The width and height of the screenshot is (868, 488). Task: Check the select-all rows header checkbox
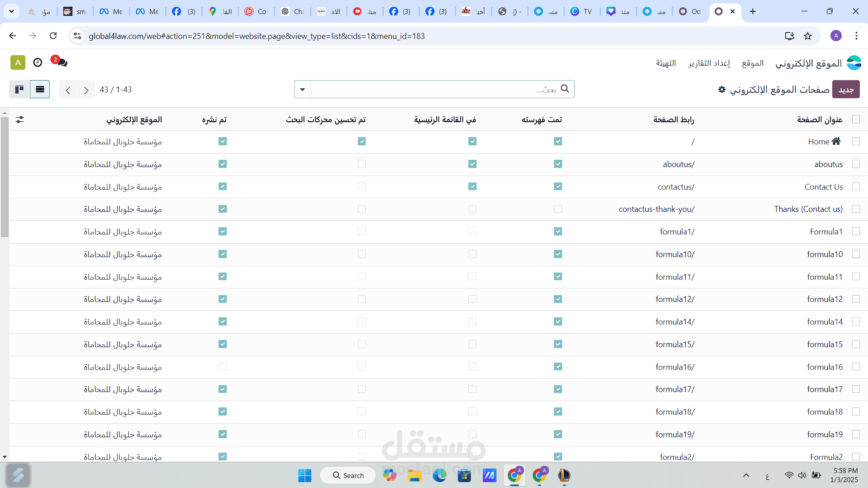[856, 119]
